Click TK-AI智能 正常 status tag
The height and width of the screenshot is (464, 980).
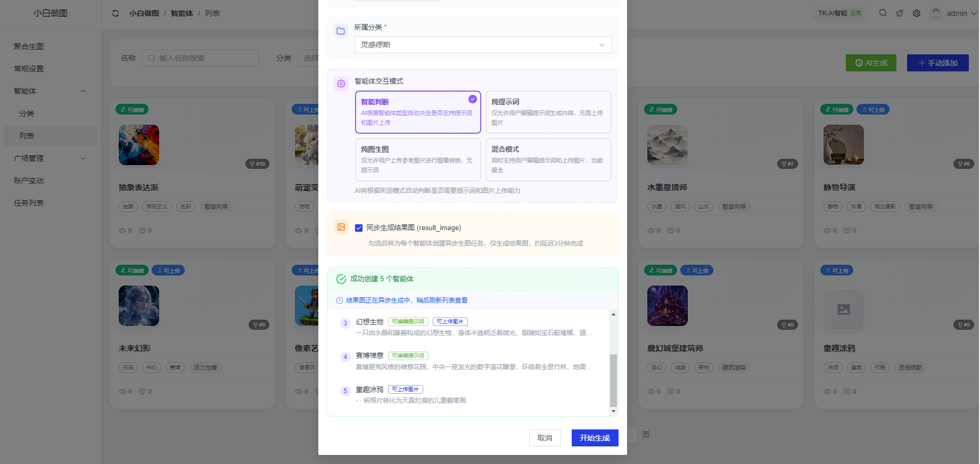[839, 13]
